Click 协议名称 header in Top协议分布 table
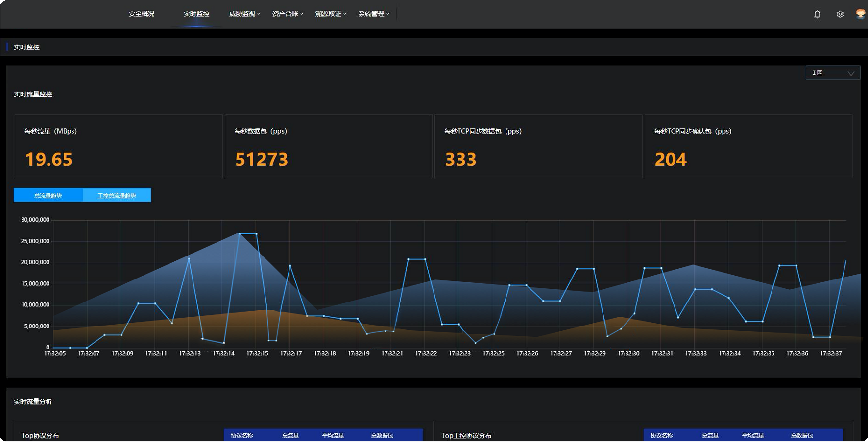This screenshot has height=442, width=868. 242,435
